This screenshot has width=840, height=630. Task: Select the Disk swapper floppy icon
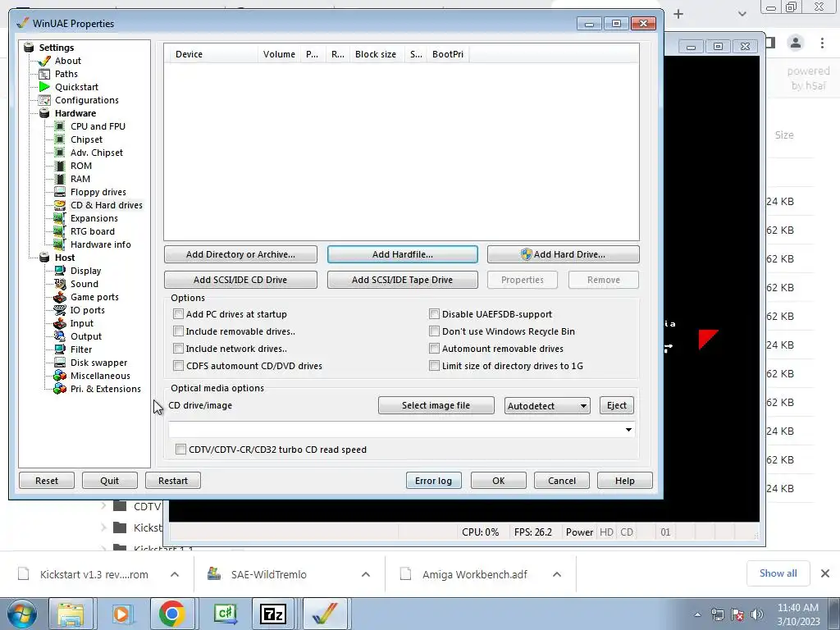click(60, 363)
